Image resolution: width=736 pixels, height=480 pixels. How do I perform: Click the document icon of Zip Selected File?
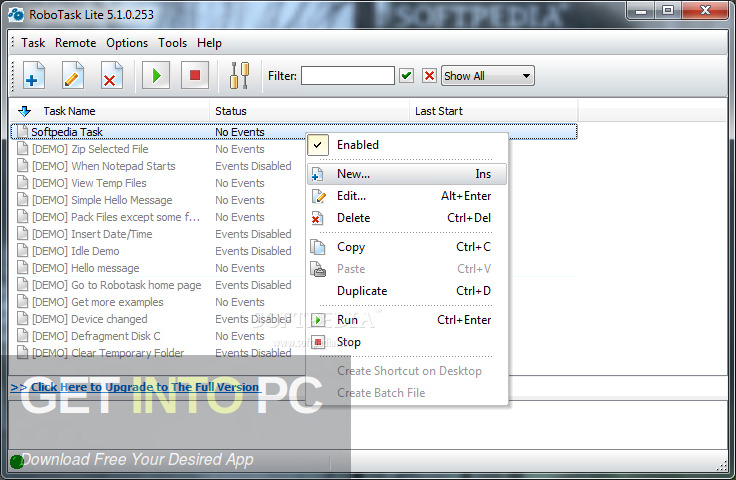click(x=22, y=149)
